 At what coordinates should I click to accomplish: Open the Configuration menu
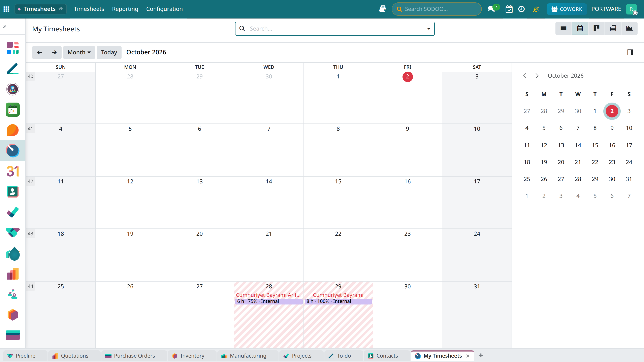164,9
